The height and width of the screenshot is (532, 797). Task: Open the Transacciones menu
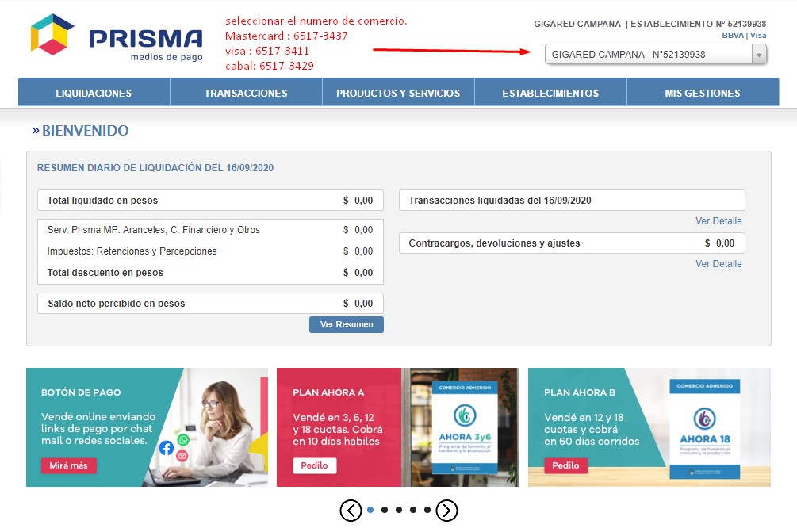(246, 93)
